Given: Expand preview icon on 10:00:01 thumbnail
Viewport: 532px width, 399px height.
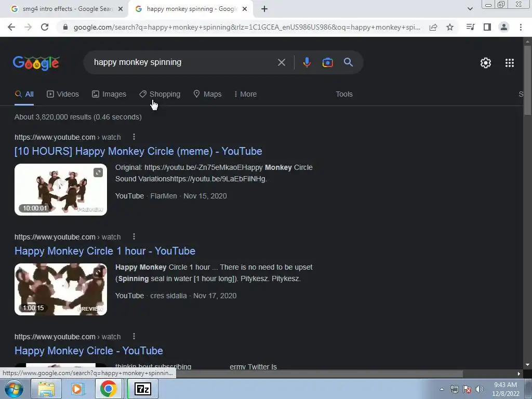Looking at the screenshot, I should (98, 172).
